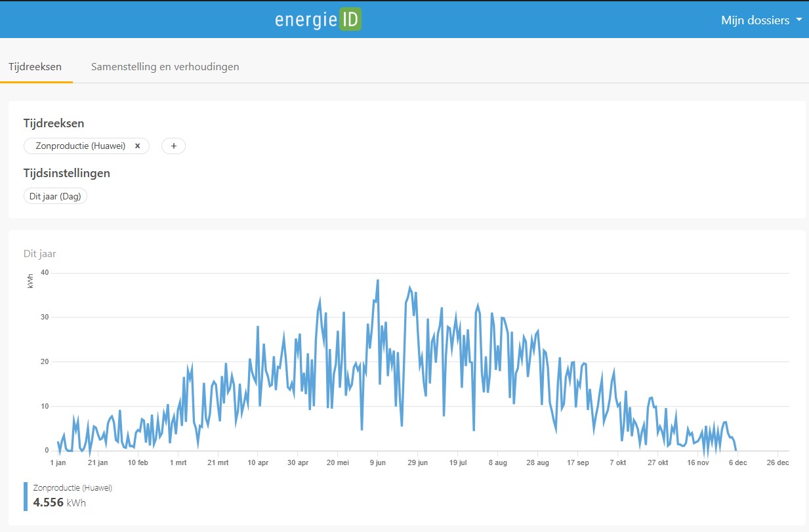
Task: Switch to the Tijdreeksen tab
Action: pos(35,66)
